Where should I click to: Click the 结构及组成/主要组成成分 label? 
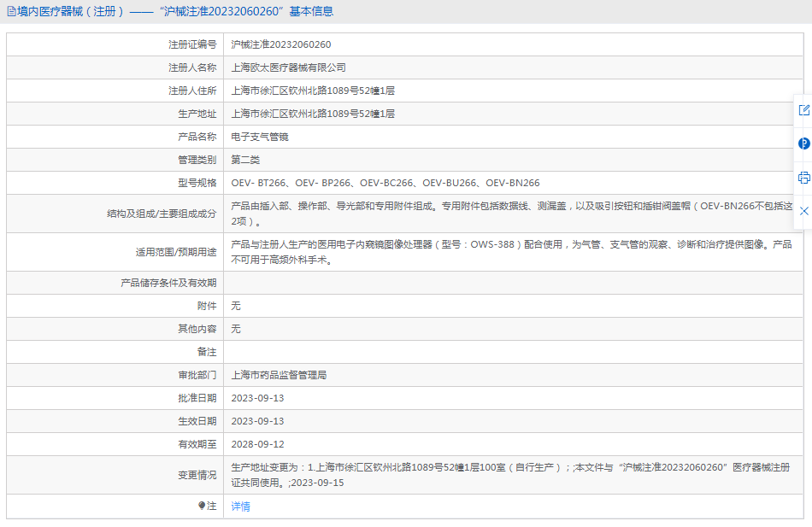162,214
